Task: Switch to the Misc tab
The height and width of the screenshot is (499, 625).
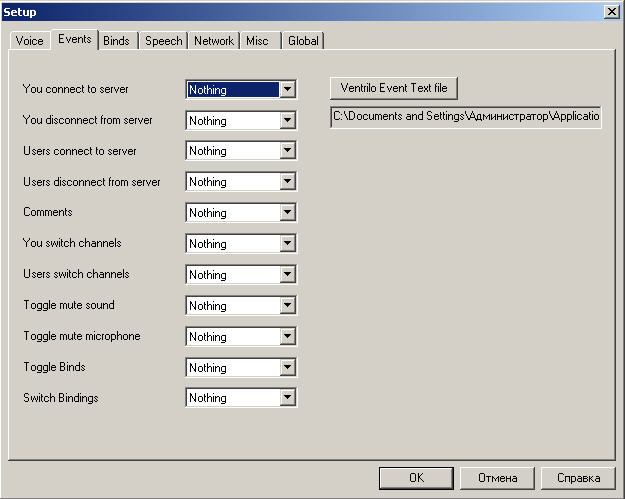Action: (x=257, y=41)
